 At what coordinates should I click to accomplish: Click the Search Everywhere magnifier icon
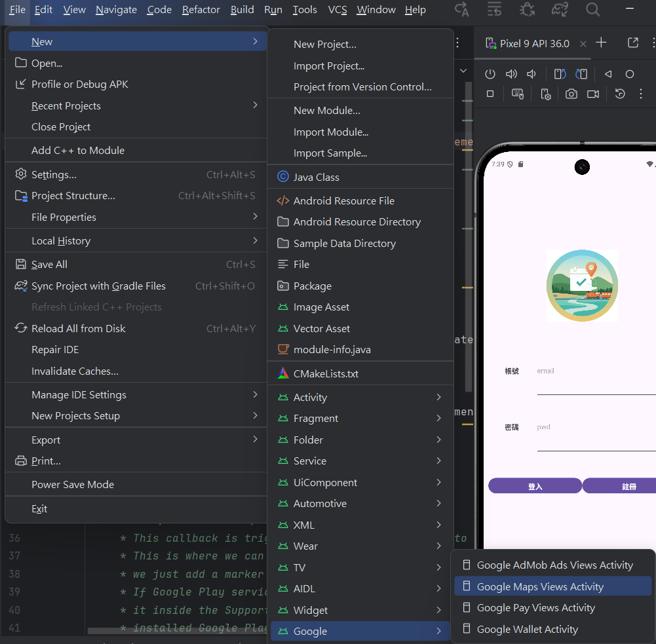(592, 9)
